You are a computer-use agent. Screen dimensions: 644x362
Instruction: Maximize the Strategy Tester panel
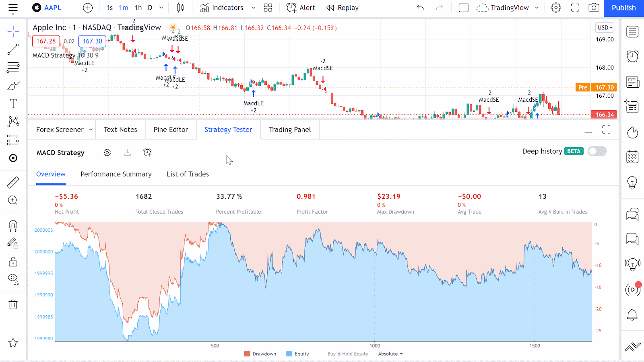[x=606, y=130]
